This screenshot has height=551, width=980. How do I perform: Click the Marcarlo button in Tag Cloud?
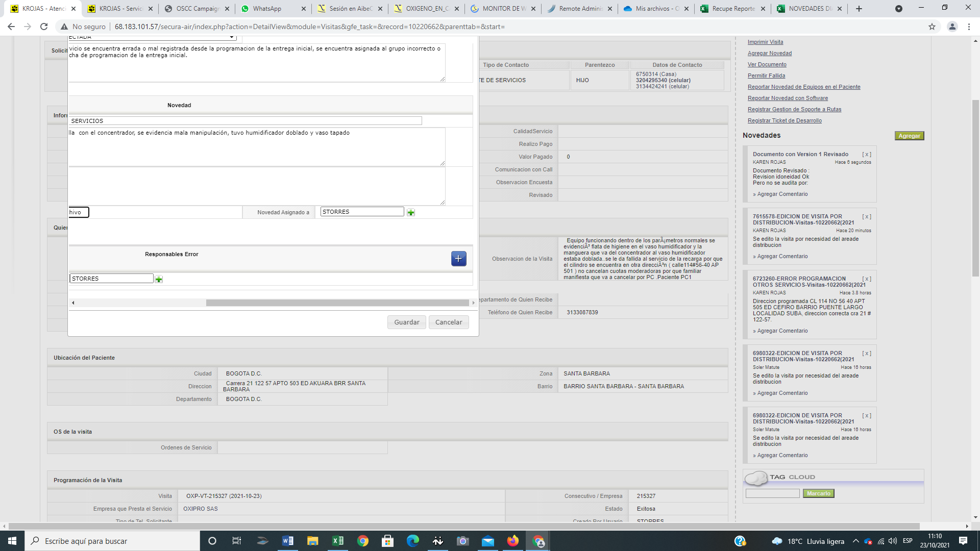pyautogui.click(x=819, y=493)
